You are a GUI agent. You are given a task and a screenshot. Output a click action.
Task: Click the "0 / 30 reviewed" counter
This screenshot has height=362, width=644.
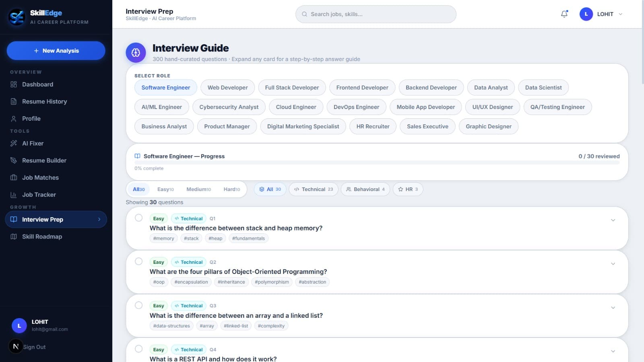[599, 156]
